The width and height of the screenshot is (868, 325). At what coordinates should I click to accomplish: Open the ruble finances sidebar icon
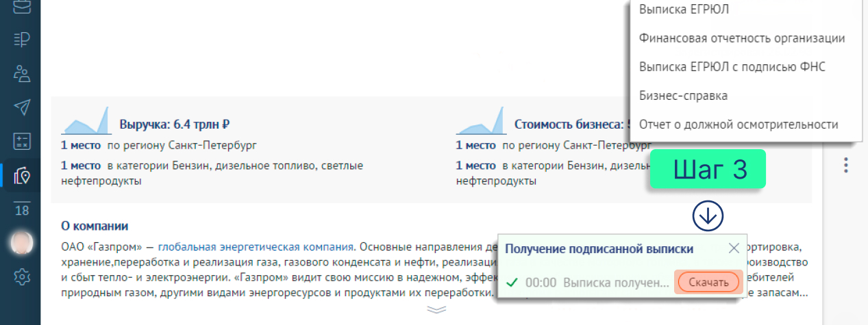(x=22, y=40)
